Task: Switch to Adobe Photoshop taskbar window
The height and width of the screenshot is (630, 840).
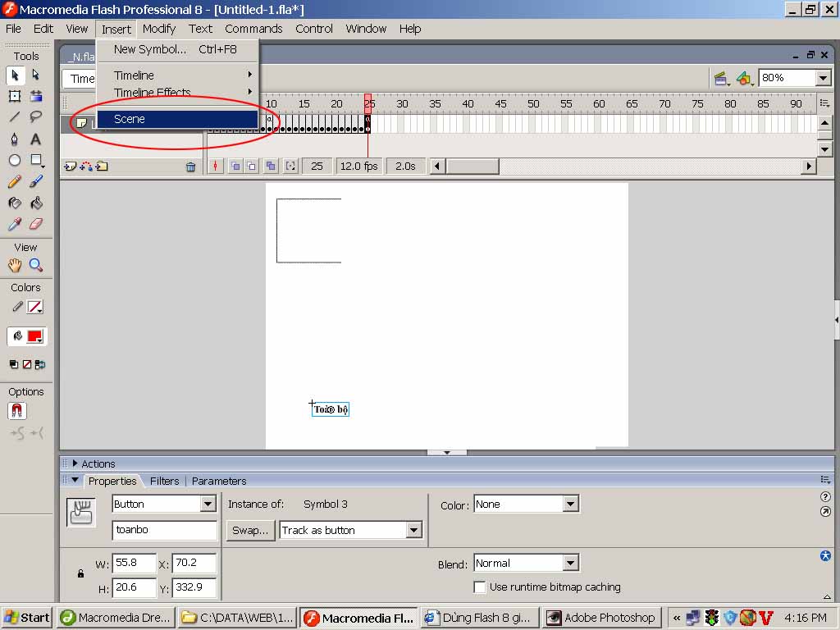Action: [602, 618]
